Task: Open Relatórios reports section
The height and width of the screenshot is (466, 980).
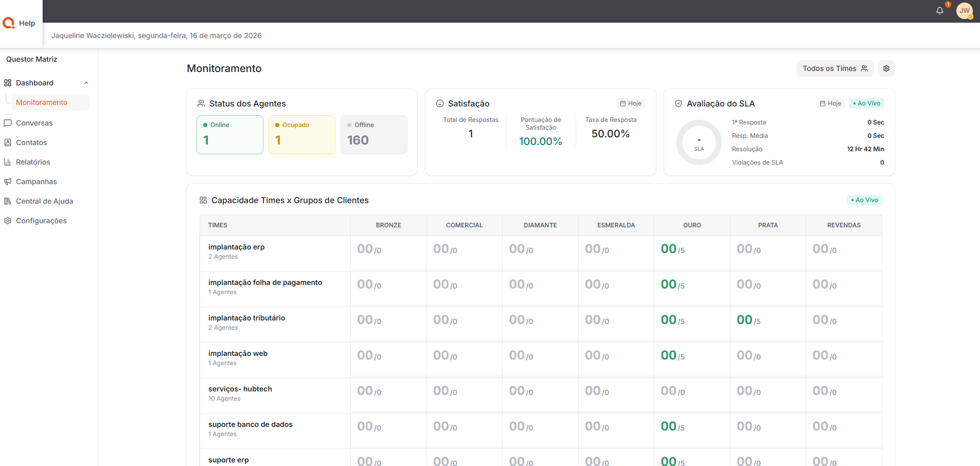Action: click(x=33, y=162)
